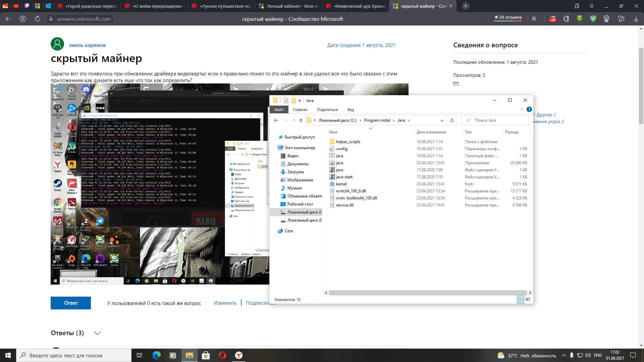Screen dimensions: 644x362
Task: Expand the Explorer ribbon with the chevron
Action: [x=522, y=109]
